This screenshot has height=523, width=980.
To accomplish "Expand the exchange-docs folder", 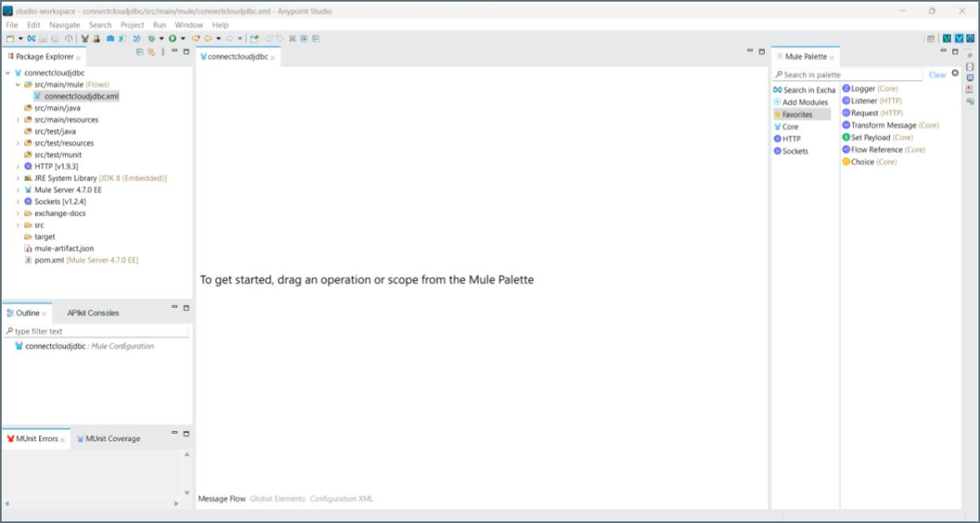I will coord(18,213).
